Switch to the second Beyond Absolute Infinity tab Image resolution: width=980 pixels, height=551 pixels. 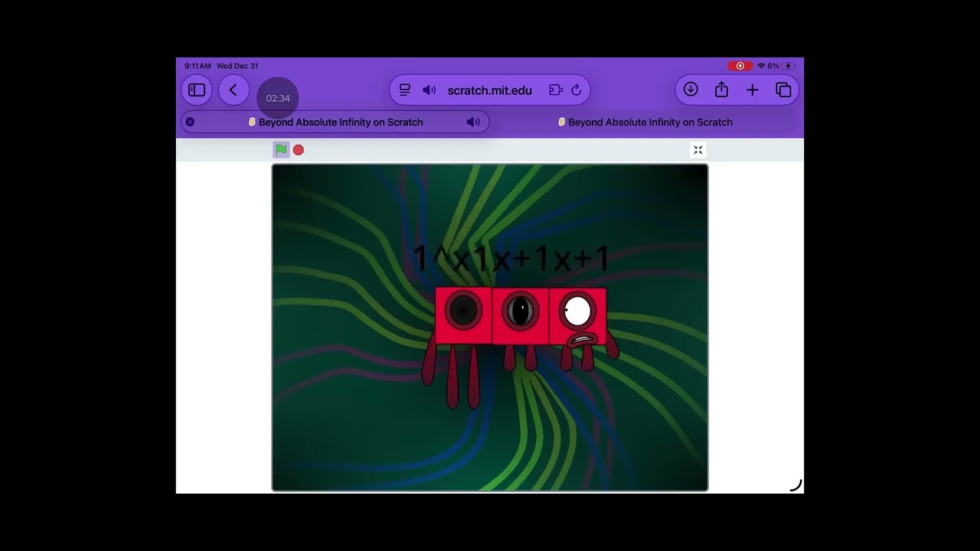point(645,122)
